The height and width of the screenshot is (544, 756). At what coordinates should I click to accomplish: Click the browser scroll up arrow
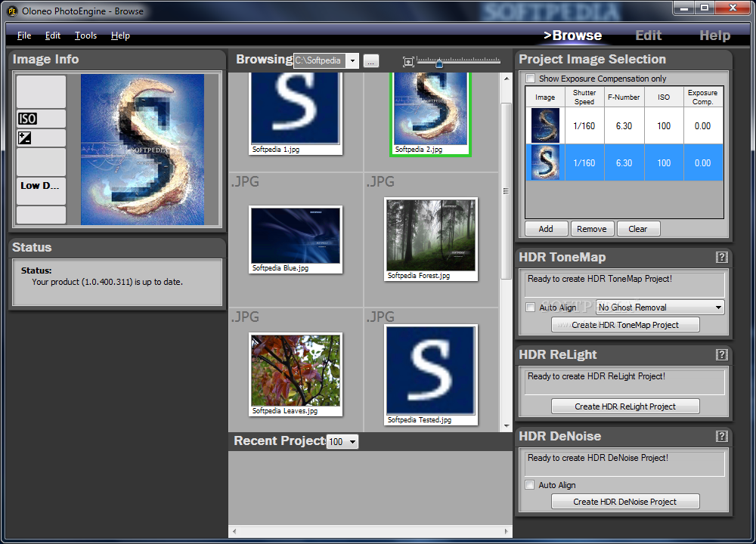(507, 78)
